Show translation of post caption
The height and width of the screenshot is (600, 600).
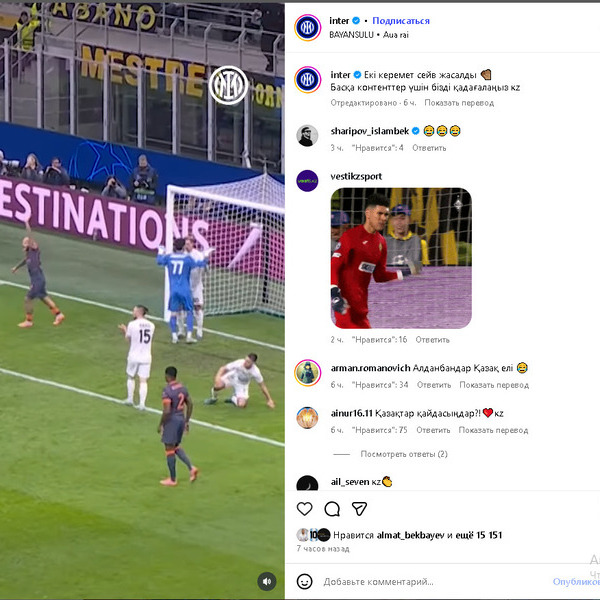[459, 103]
